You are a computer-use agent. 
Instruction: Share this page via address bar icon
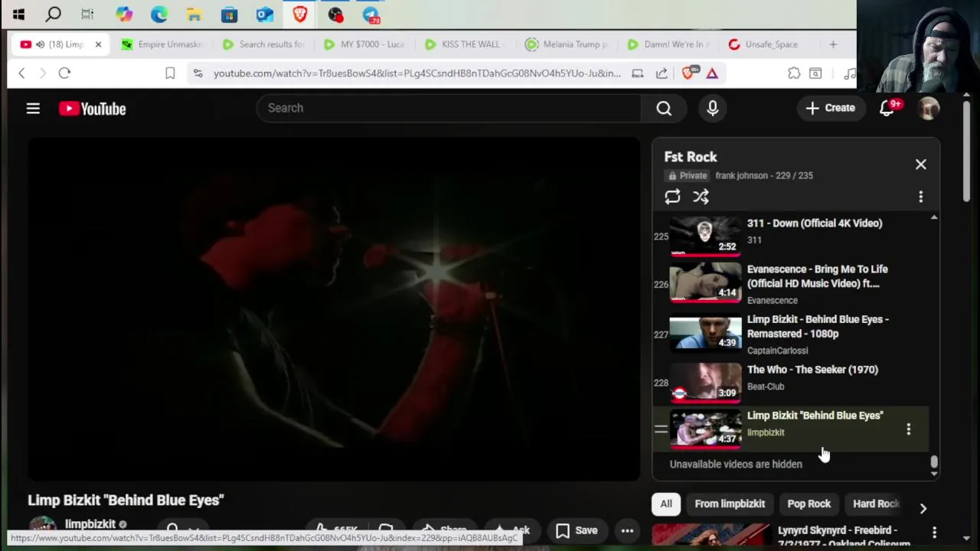click(x=661, y=73)
